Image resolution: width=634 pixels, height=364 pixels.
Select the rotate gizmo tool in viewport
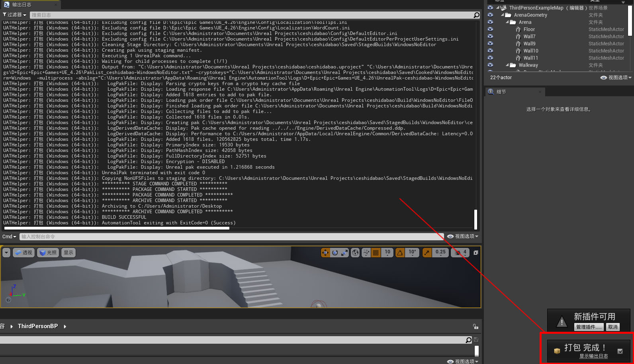335,253
